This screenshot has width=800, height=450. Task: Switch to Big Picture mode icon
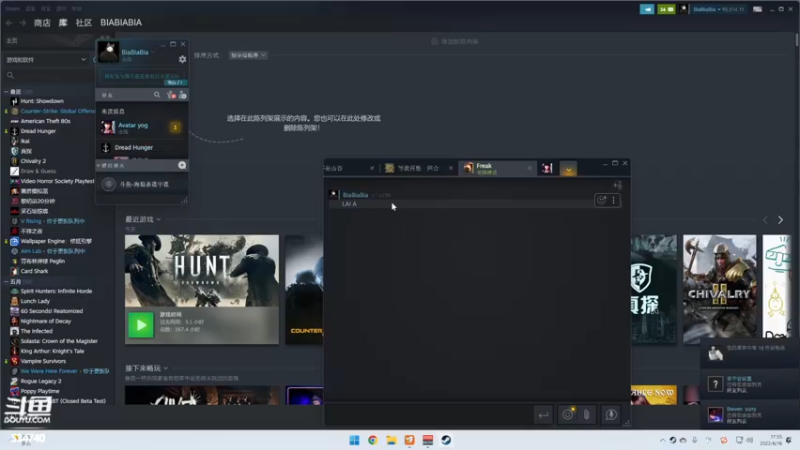click(x=757, y=9)
